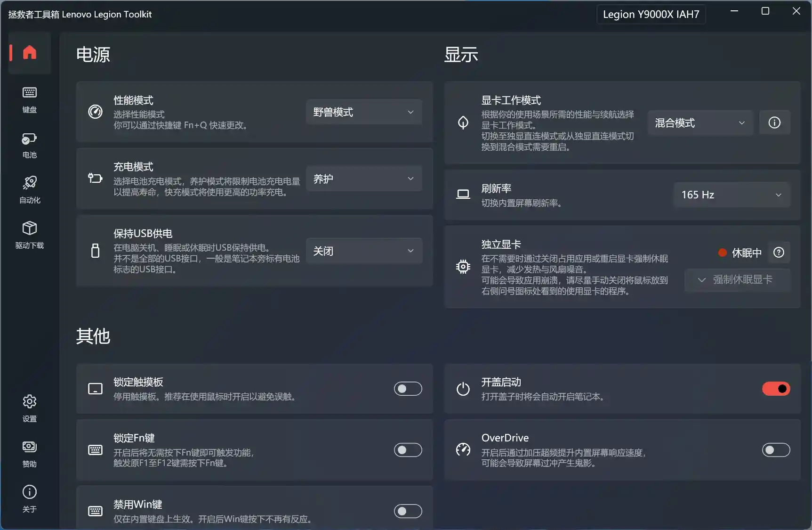Turn off the 开盖启动 switch
The width and height of the screenshot is (812, 530).
(x=776, y=389)
